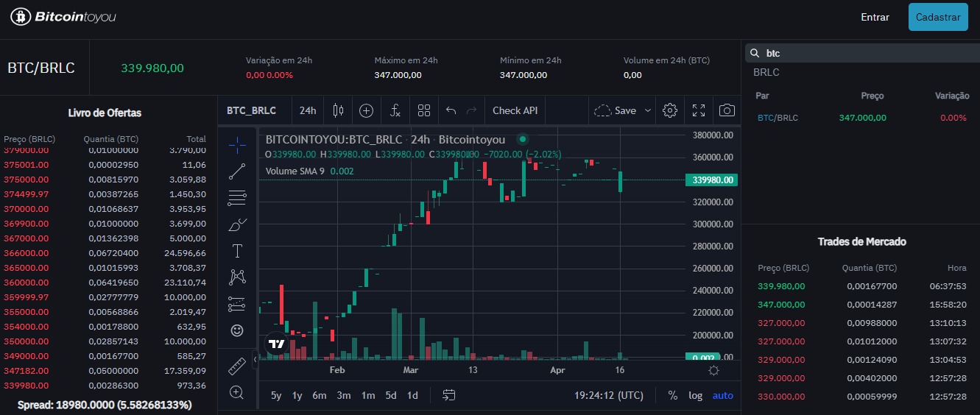The image size is (980, 415).
Task: Undo the last chart action
Action: pyautogui.click(x=451, y=110)
